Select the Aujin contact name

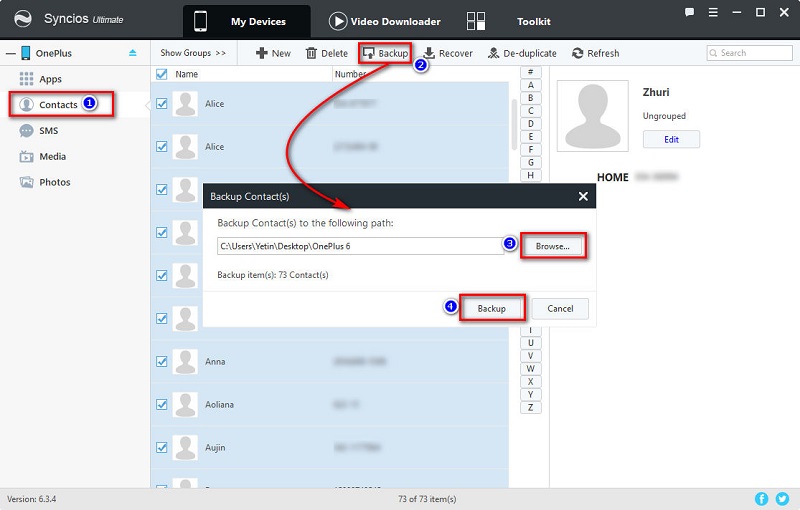tap(215, 447)
